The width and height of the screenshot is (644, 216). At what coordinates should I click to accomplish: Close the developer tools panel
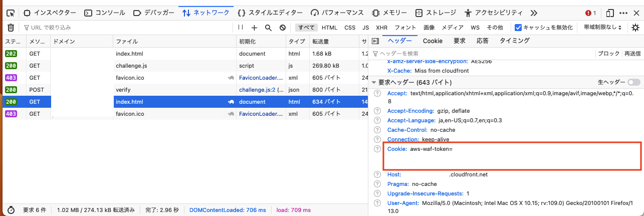point(635,13)
